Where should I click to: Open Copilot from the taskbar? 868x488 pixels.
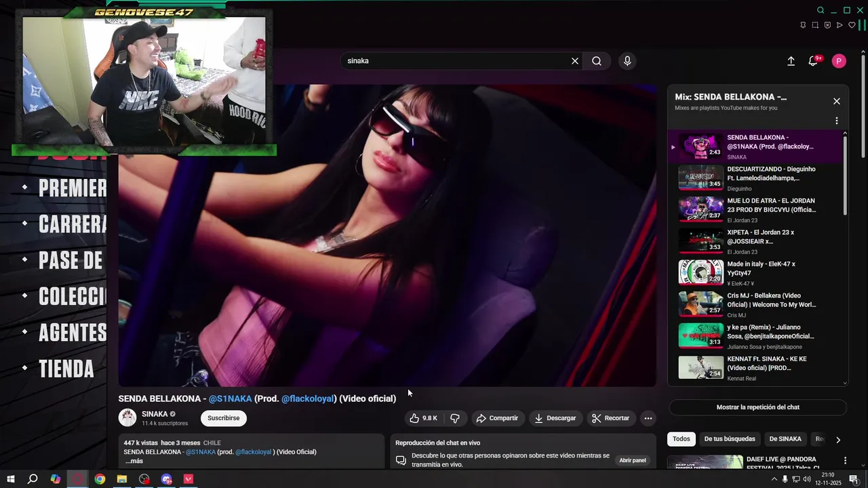tap(56, 479)
